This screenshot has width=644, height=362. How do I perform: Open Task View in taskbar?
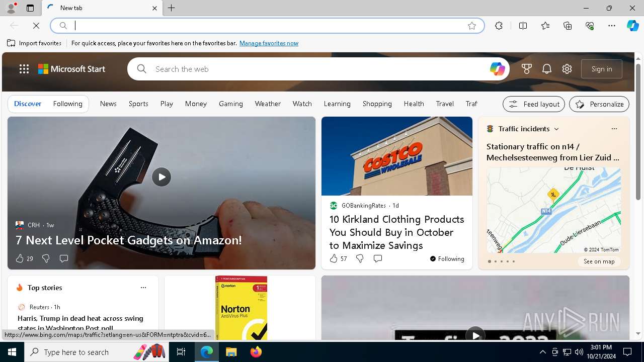182,352
